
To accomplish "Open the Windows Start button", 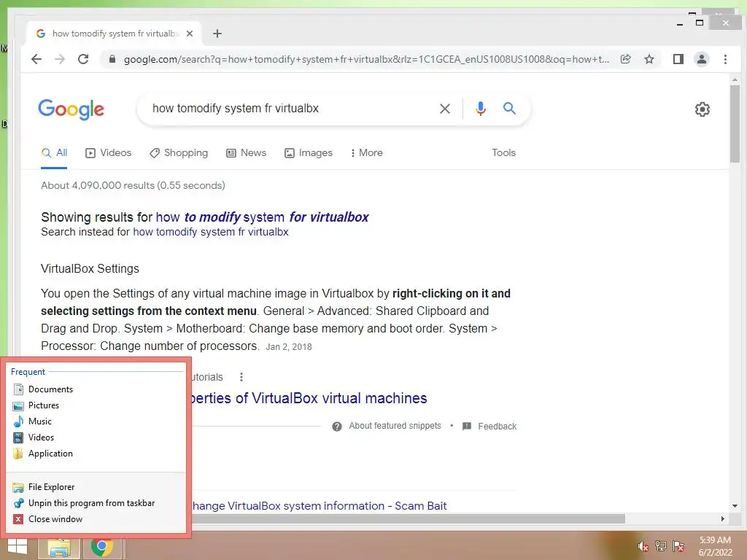I will pyautogui.click(x=18, y=547).
